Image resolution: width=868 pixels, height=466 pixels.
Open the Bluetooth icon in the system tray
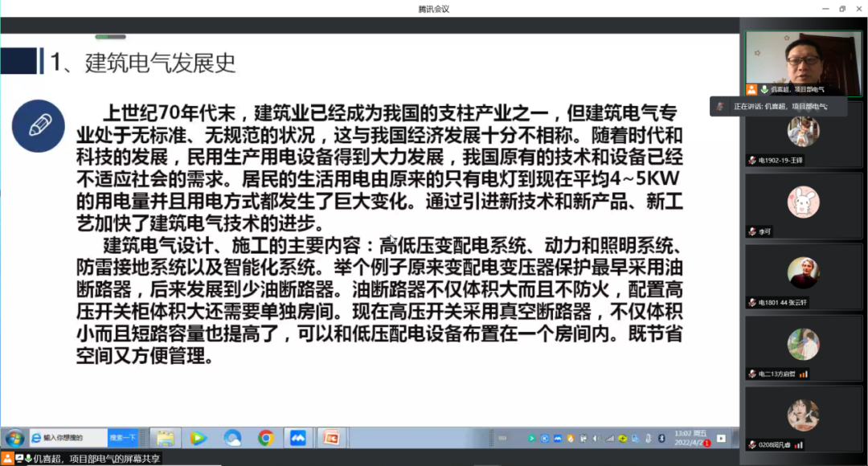661,439
